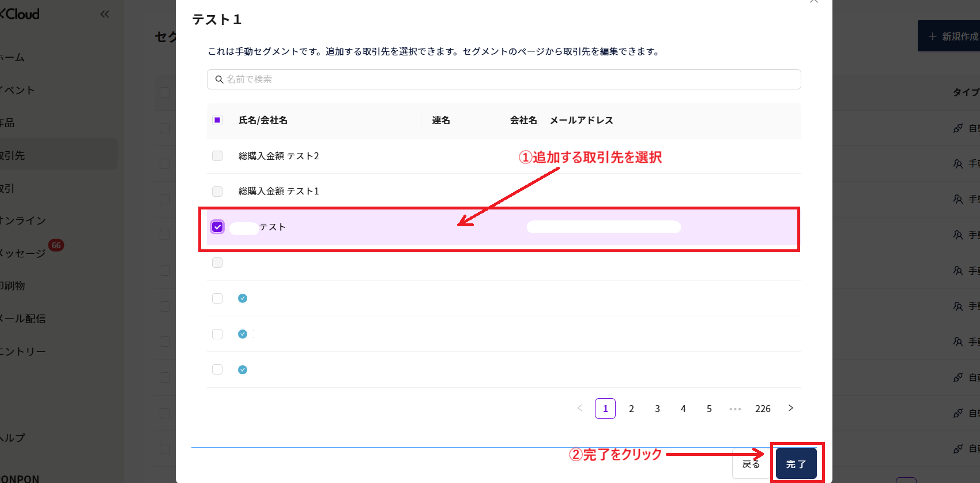Go to page 5

pyautogui.click(x=709, y=409)
